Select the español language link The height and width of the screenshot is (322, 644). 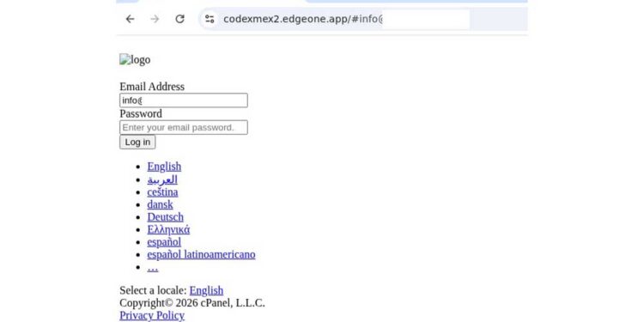click(164, 242)
